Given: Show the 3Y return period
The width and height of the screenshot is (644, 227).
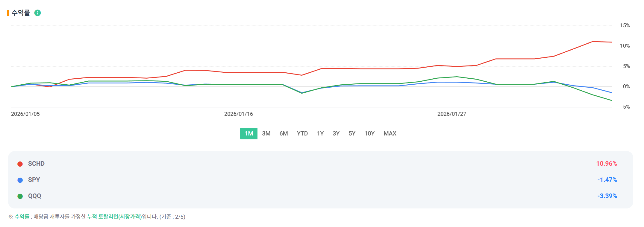Looking at the screenshot, I should pos(336,133).
